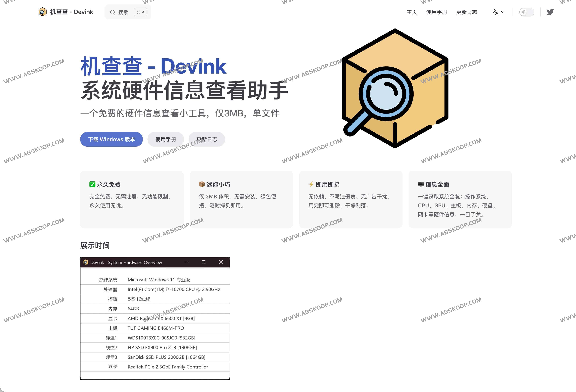
Task: Click the sun icon in the theme switch
Action: [x=523, y=12]
